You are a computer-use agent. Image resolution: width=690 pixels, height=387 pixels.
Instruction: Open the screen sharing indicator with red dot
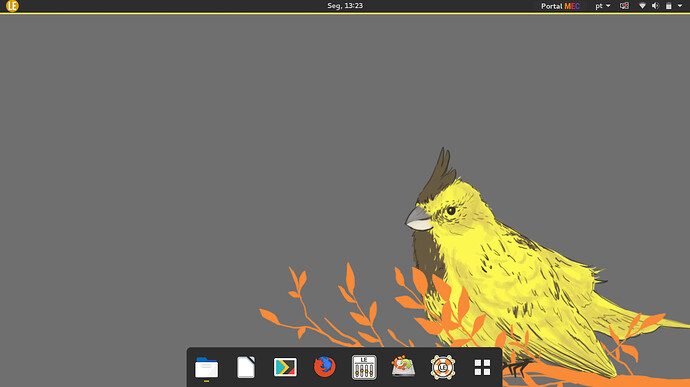624,6
